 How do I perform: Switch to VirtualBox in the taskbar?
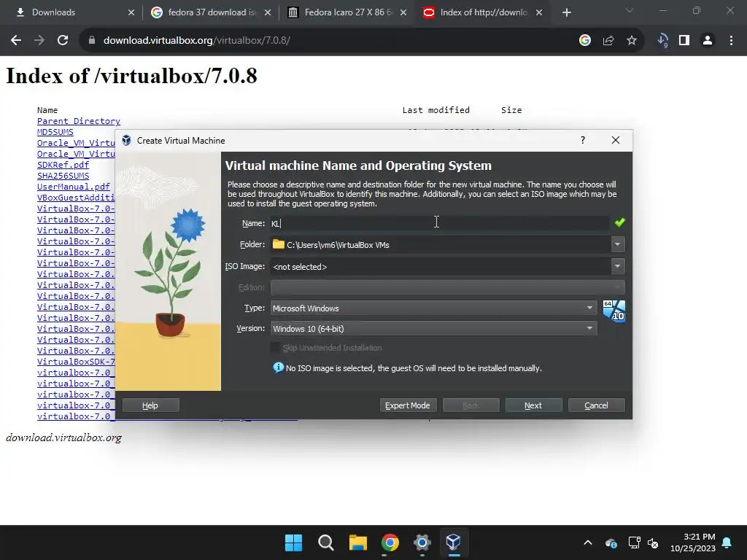tap(454, 542)
